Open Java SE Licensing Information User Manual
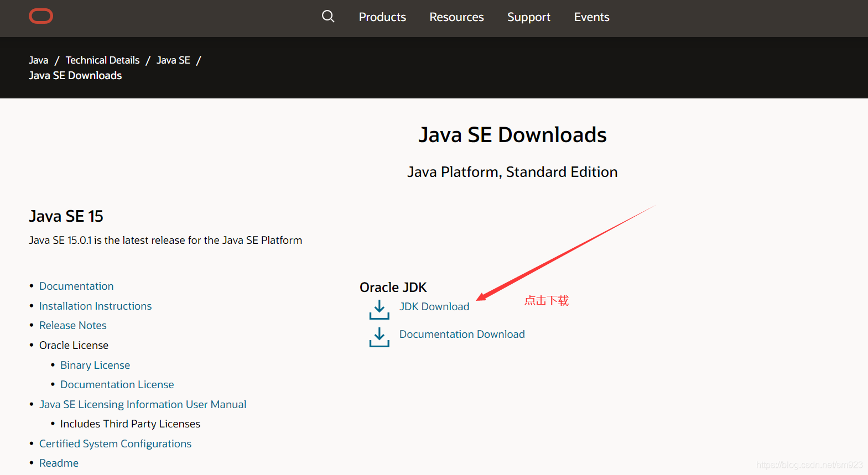 [x=143, y=404]
